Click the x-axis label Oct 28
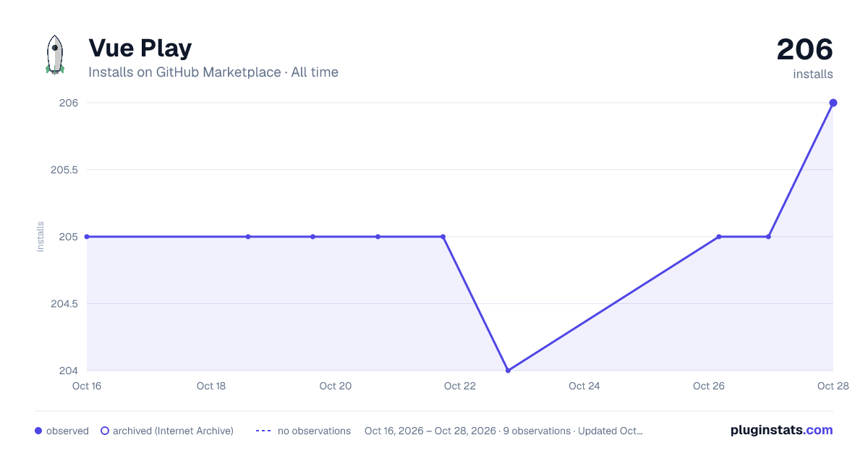Image resolution: width=868 pixels, height=456 pixels. 832,386
